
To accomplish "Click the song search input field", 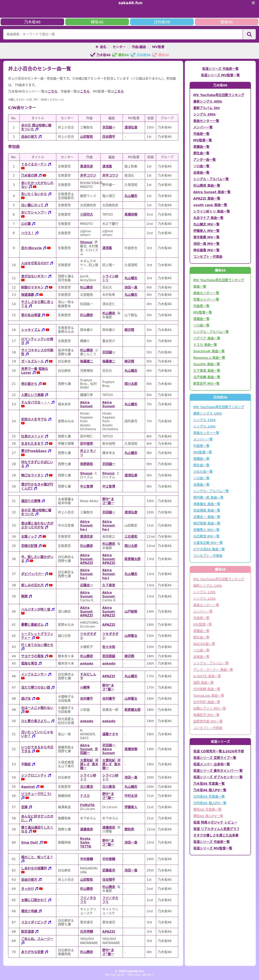I will (x=123, y=34).
